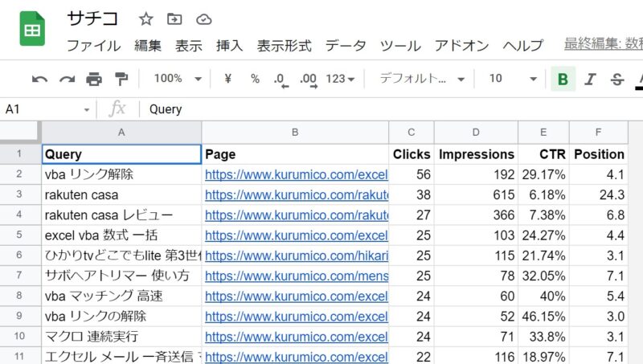Open the kurumico.com link in row 2

296,174
